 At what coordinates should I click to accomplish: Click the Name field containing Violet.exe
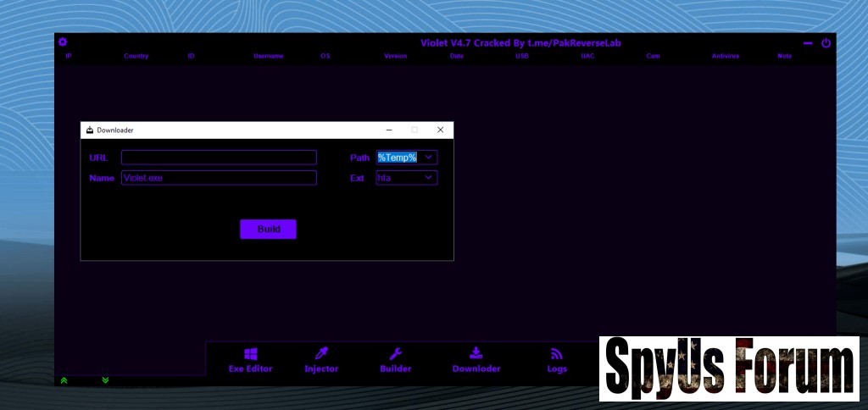click(x=219, y=178)
